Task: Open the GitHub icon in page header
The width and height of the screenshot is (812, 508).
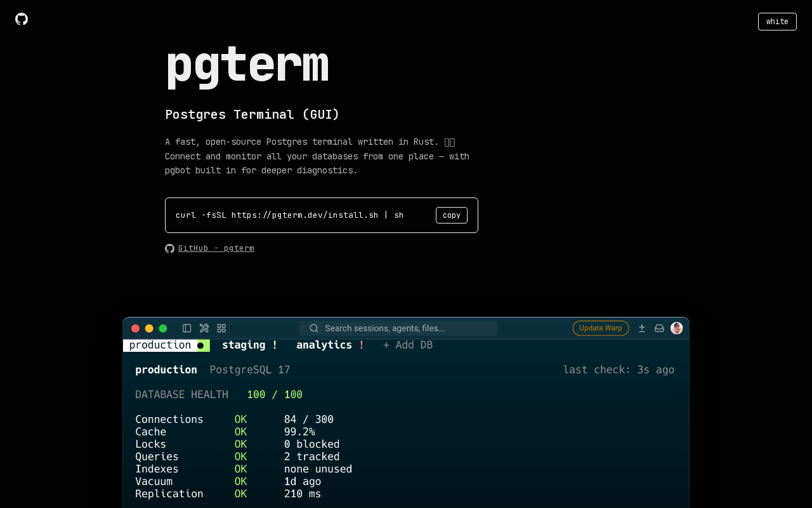Action: pos(22,19)
